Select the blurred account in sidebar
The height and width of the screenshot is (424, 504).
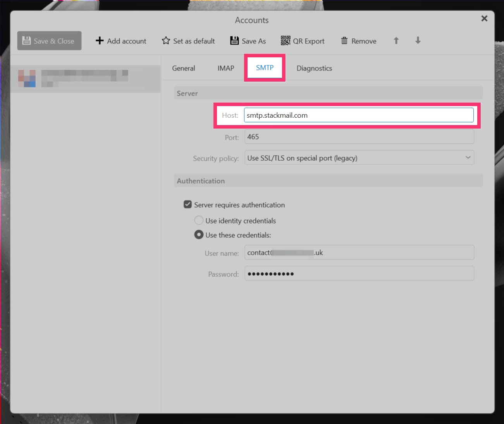click(85, 79)
